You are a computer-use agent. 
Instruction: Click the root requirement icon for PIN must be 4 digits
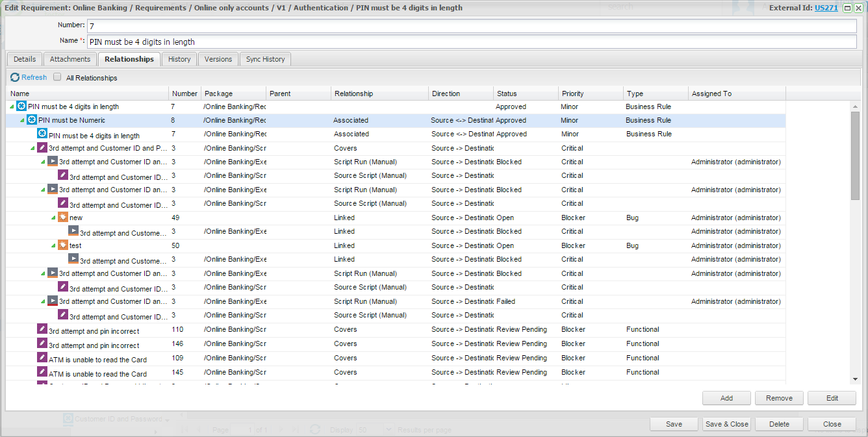[x=21, y=106]
